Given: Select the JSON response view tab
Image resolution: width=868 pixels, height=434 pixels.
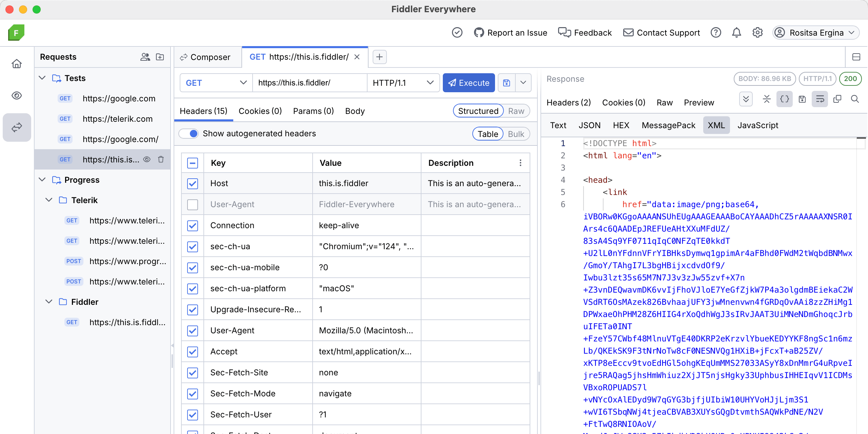Looking at the screenshot, I should pos(589,125).
